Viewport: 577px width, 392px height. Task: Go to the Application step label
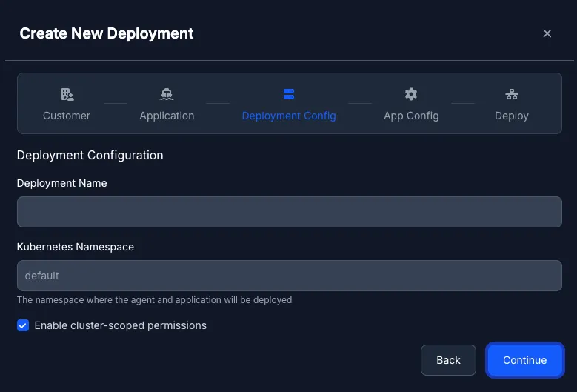[x=167, y=116]
